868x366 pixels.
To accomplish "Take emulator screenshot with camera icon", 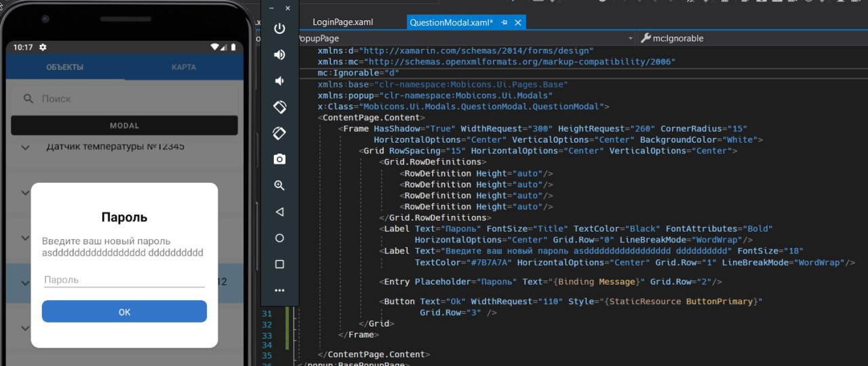I will 279,159.
